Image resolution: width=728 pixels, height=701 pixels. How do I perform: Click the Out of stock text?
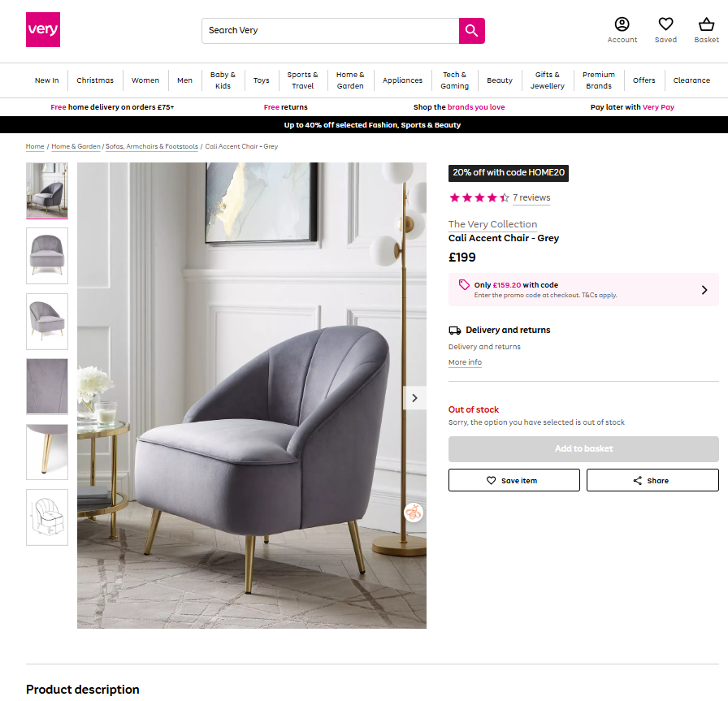coord(474,409)
